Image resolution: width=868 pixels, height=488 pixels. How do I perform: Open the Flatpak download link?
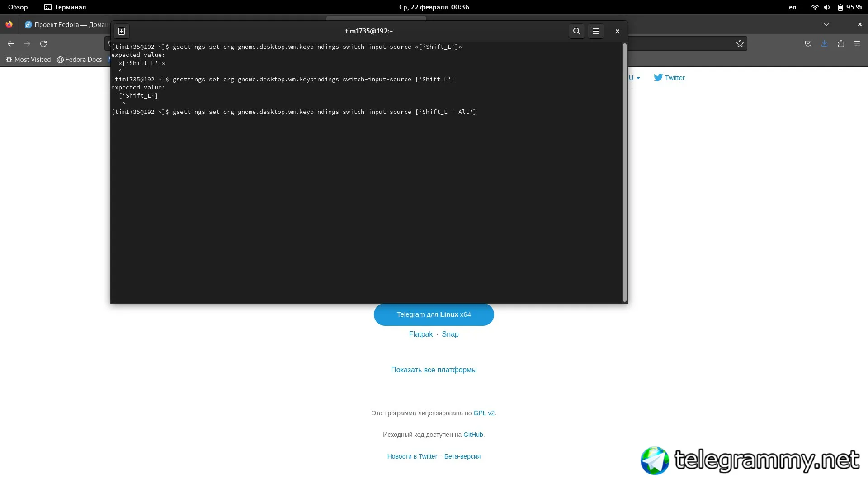pyautogui.click(x=420, y=334)
